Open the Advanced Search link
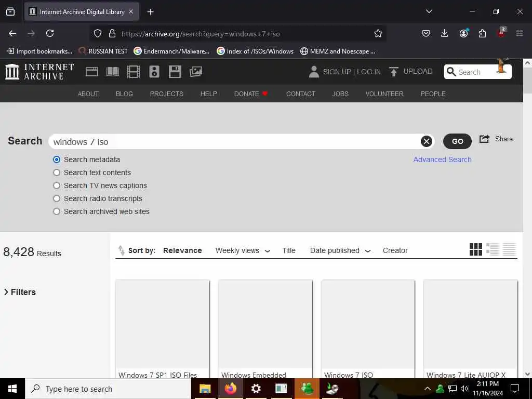This screenshot has height=399, width=532. (442, 159)
